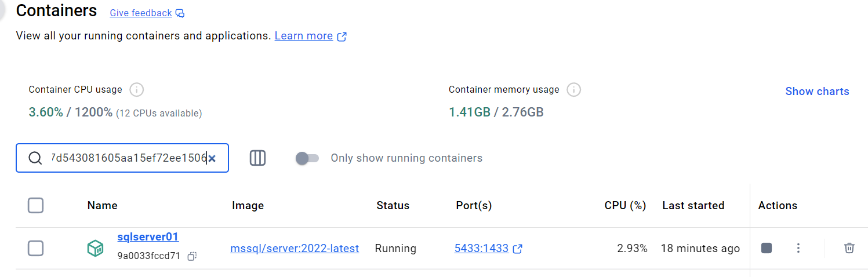Image resolution: width=868 pixels, height=277 pixels.
Task: Check the sqlserver01 row checkbox
Action: 36,249
